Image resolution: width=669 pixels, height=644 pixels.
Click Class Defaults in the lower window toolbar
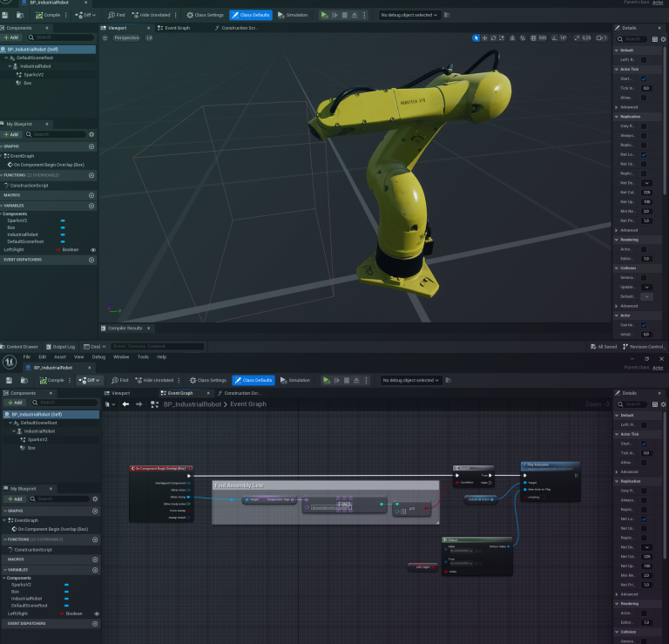tap(253, 380)
